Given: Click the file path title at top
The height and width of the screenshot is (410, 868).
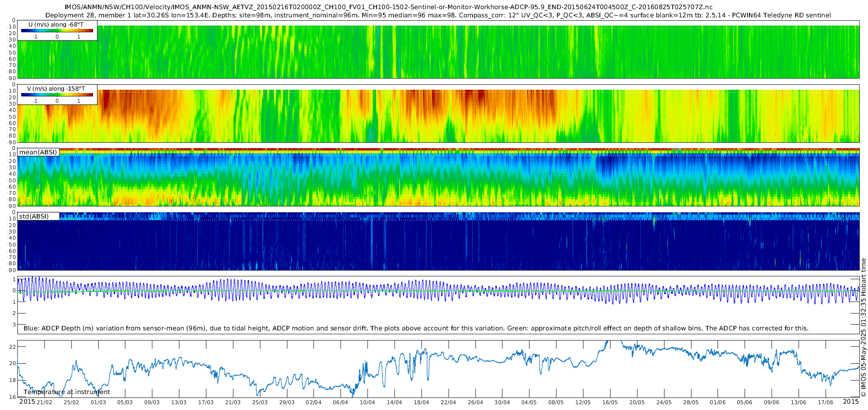Looking at the screenshot, I should [388, 7].
